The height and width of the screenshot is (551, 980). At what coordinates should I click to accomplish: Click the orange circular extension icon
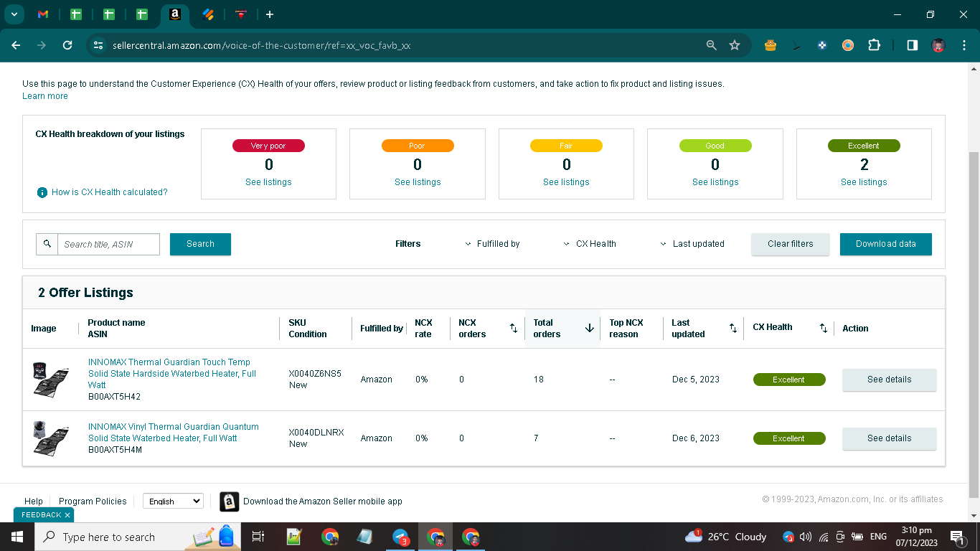coord(848,45)
